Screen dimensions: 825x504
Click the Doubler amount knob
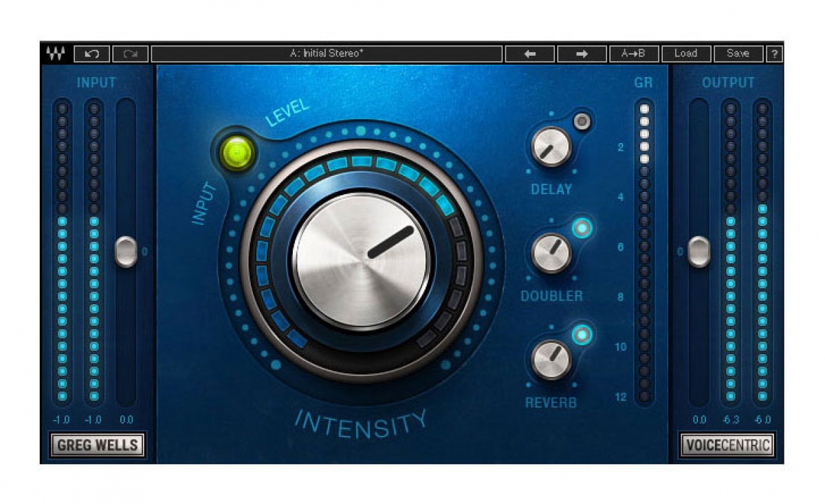click(551, 252)
